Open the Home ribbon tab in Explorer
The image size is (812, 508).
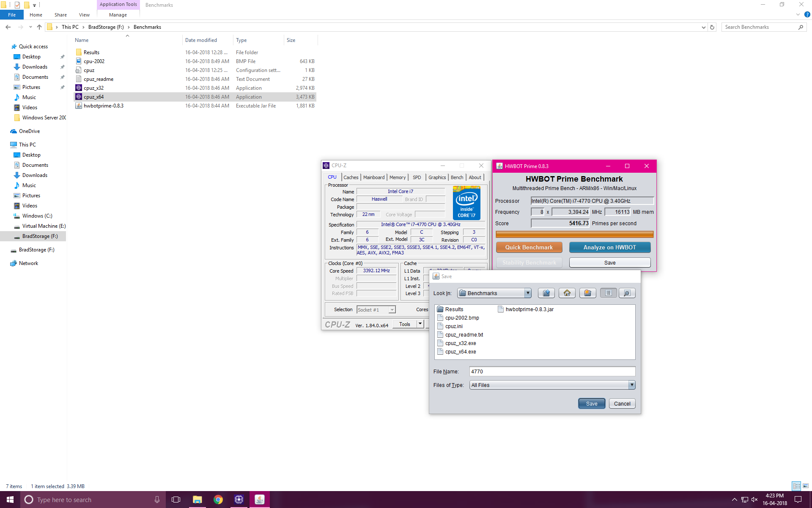click(x=36, y=15)
